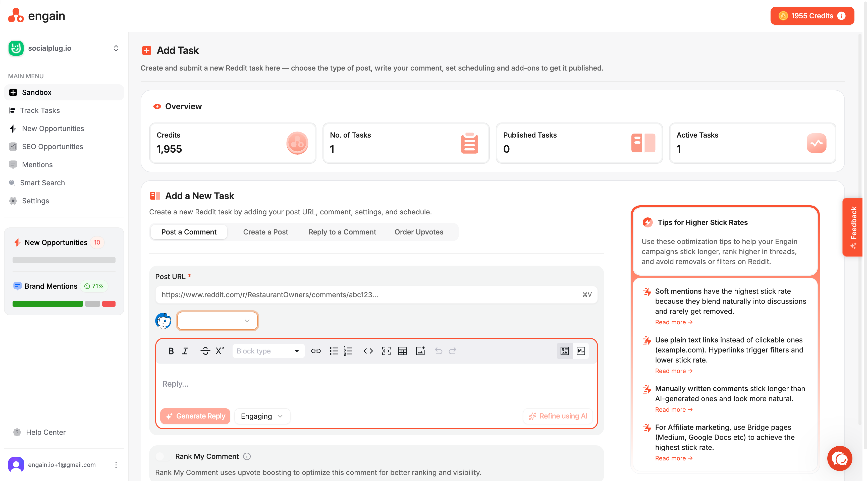The height and width of the screenshot is (481, 868).
Task: Apply italic formatting in the reply editor
Action: tap(185, 351)
